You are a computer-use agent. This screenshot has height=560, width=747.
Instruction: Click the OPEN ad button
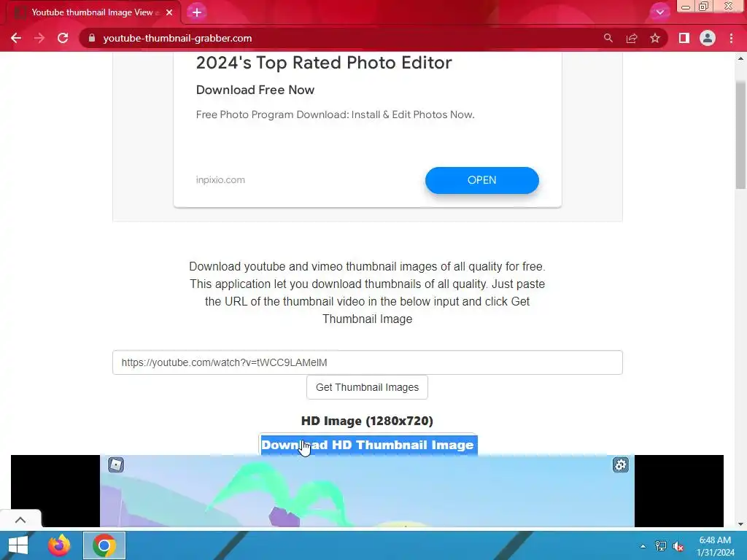[x=481, y=180]
